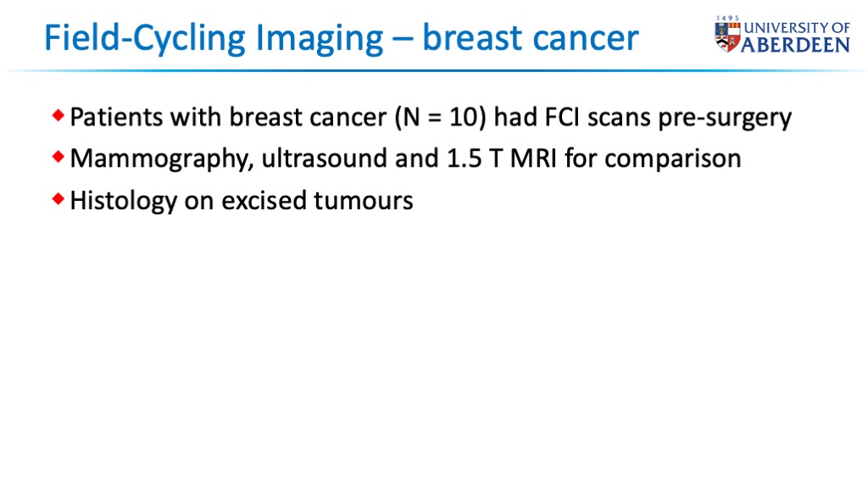Click the blue divider line under the title

pyautogui.click(x=434, y=71)
